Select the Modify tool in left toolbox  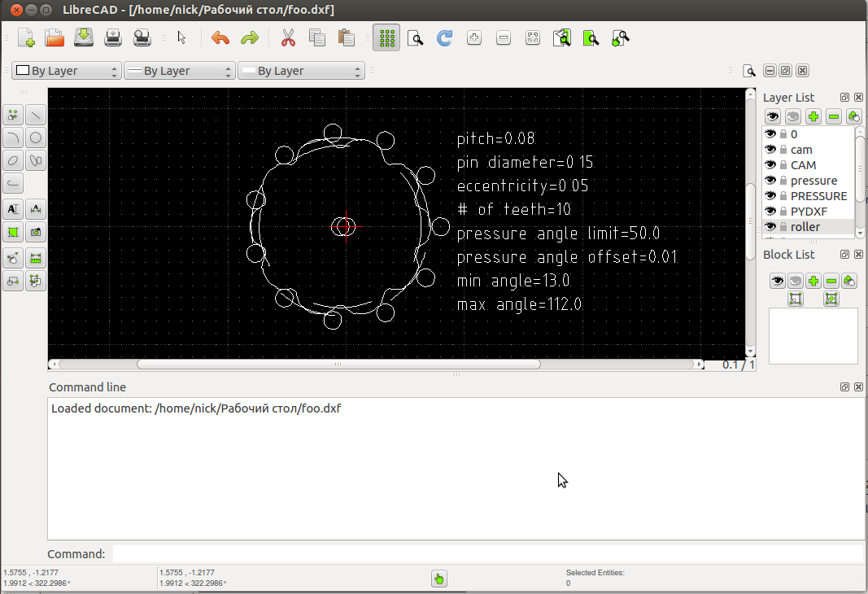13,258
